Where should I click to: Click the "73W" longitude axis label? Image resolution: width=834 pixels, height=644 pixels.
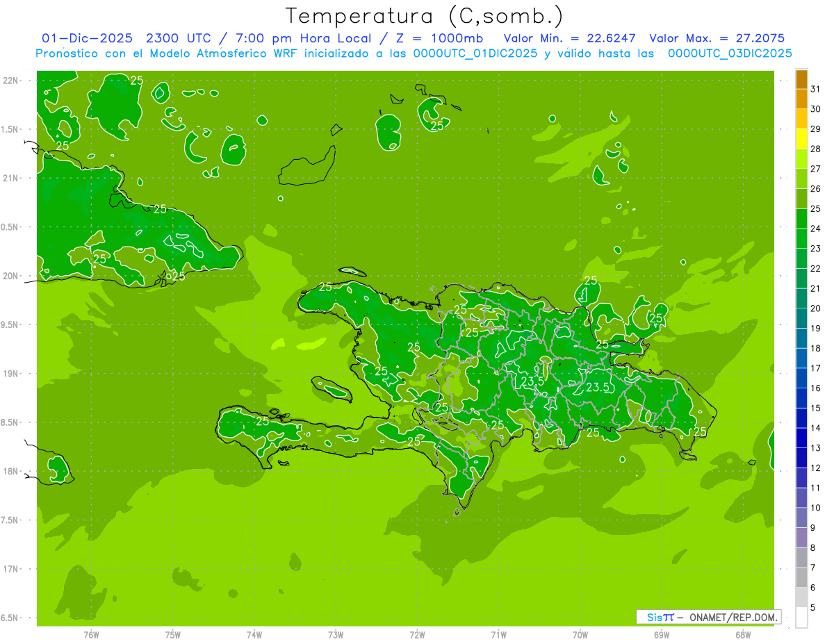pyautogui.click(x=336, y=635)
